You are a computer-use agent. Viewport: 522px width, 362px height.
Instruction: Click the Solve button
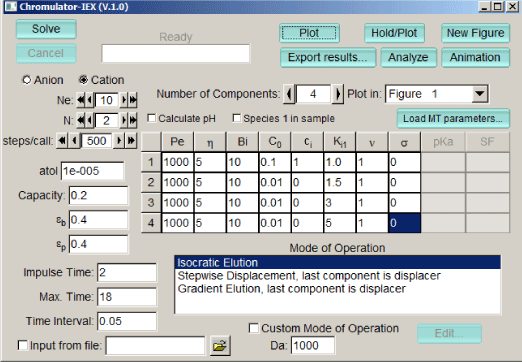pos(46,29)
